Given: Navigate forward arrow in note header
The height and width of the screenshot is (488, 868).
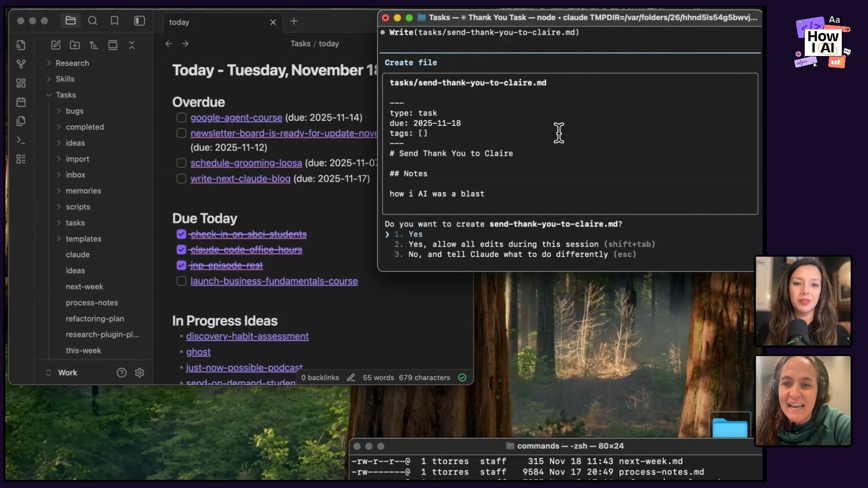Looking at the screenshot, I should click(x=185, y=44).
